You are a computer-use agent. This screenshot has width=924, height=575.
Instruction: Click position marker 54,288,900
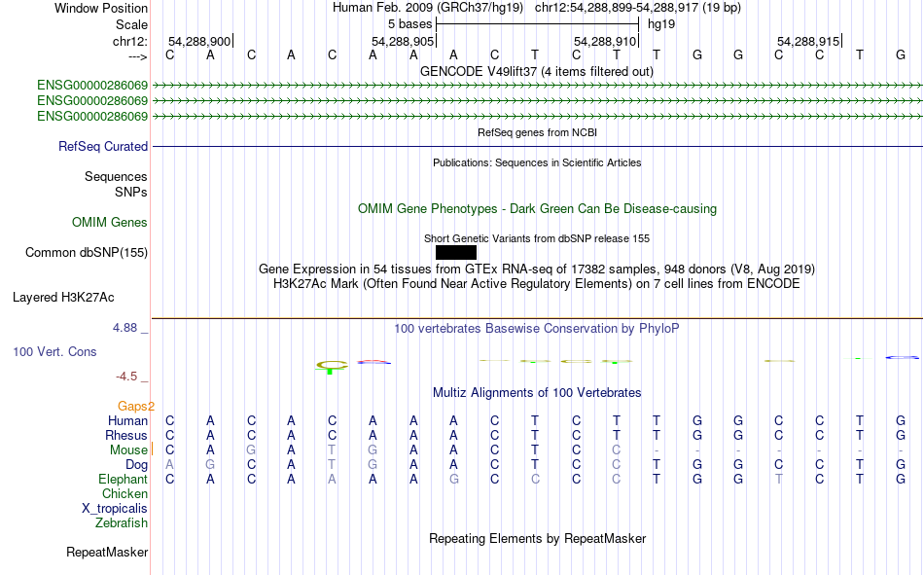(199, 41)
